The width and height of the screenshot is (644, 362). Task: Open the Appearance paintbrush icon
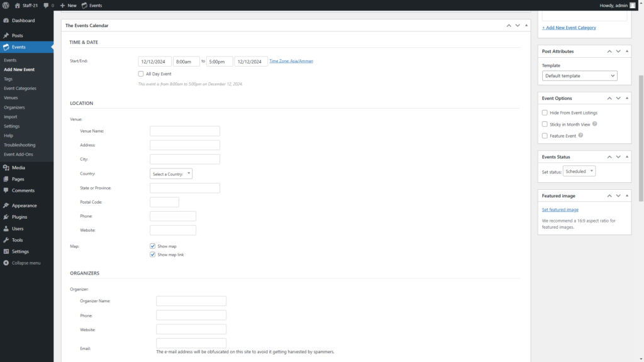(x=6, y=206)
